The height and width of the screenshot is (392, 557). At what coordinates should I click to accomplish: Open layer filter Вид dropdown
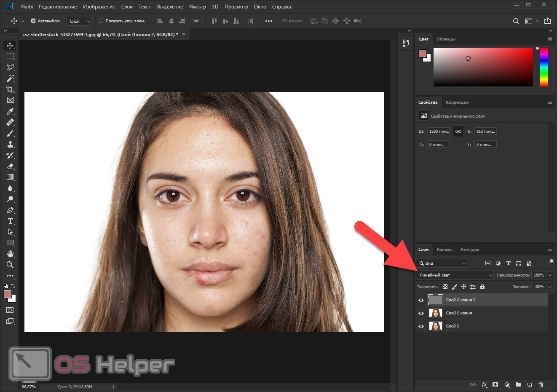click(442, 263)
